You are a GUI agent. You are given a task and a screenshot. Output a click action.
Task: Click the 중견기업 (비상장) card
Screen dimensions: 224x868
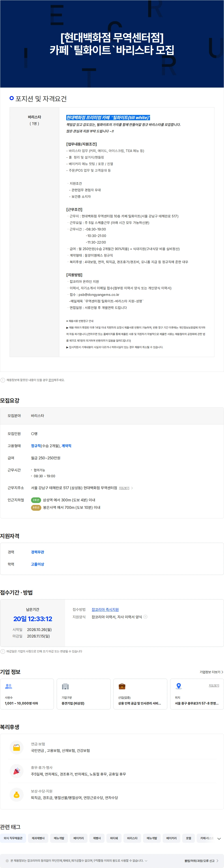coord(84,694)
